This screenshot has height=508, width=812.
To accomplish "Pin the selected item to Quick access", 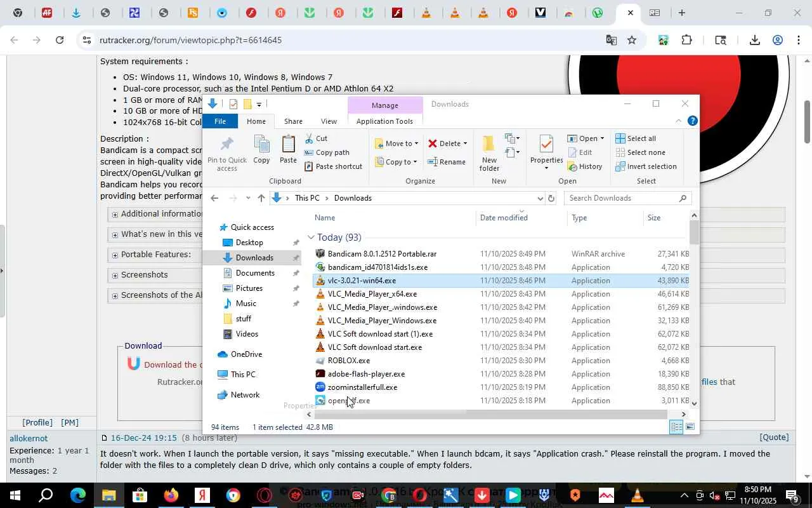I will [226, 153].
